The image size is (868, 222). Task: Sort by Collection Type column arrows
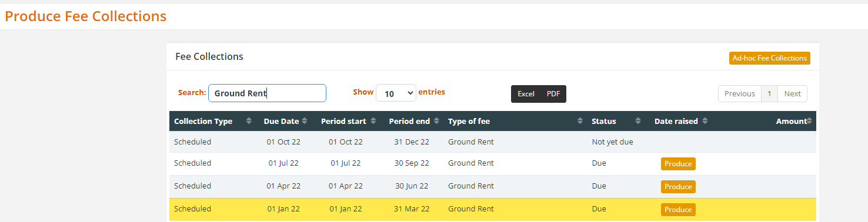click(x=249, y=121)
